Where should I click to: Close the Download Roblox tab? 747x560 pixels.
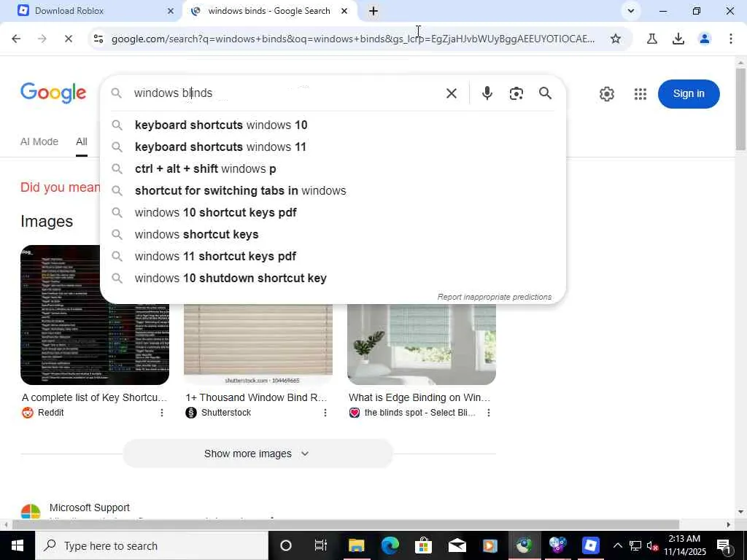(171, 11)
